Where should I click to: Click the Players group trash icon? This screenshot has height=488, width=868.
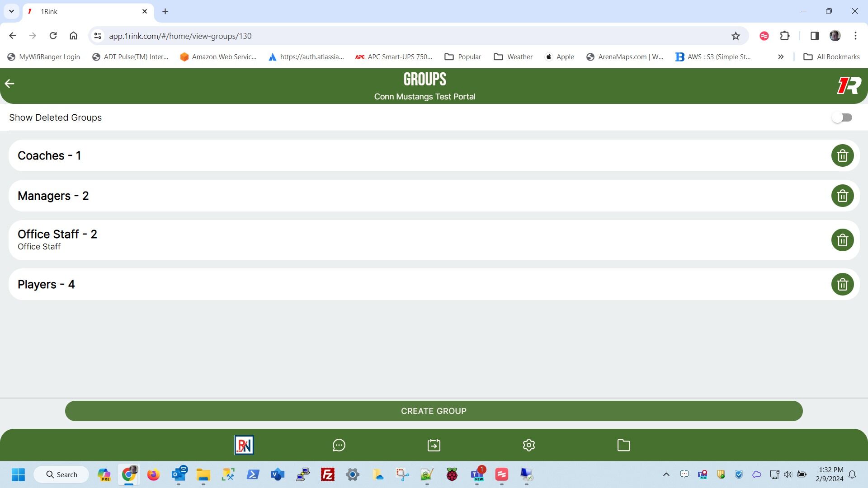[x=842, y=284]
